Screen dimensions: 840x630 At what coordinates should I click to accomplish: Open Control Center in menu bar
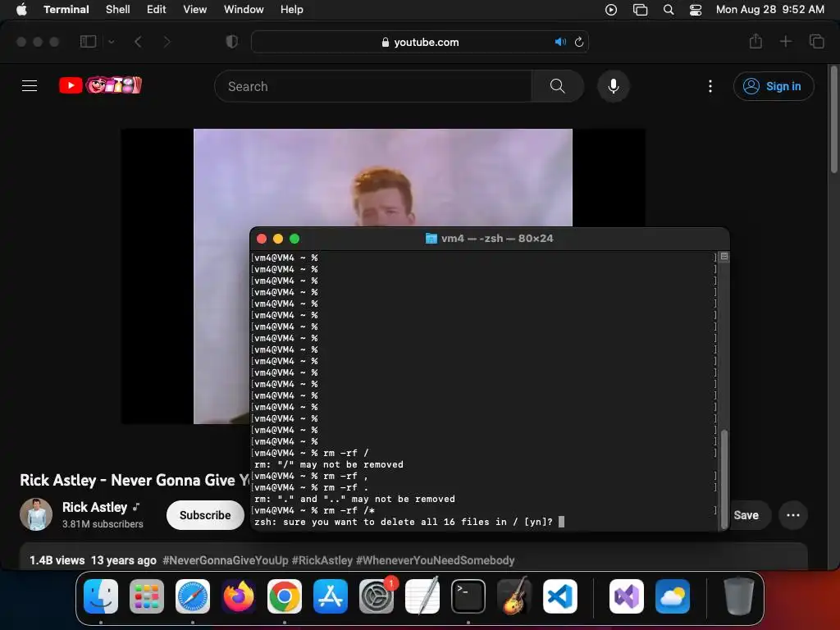[x=696, y=10]
